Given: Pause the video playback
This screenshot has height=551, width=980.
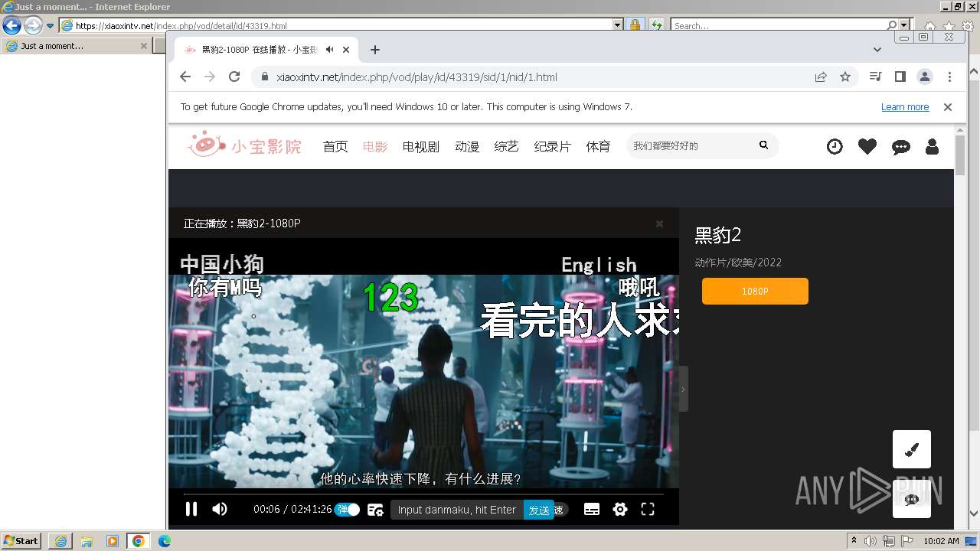Looking at the screenshot, I should click(191, 509).
